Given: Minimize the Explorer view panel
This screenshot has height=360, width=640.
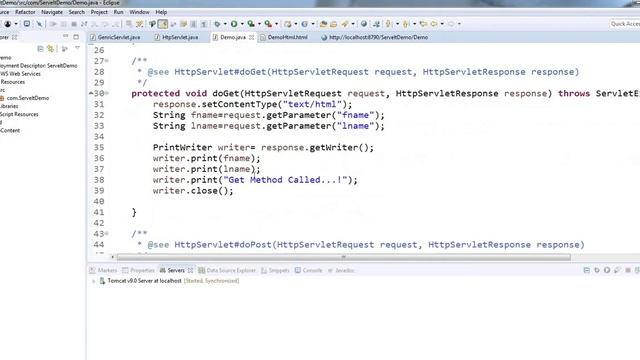Looking at the screenshot, I should click(x=65, y=37).
